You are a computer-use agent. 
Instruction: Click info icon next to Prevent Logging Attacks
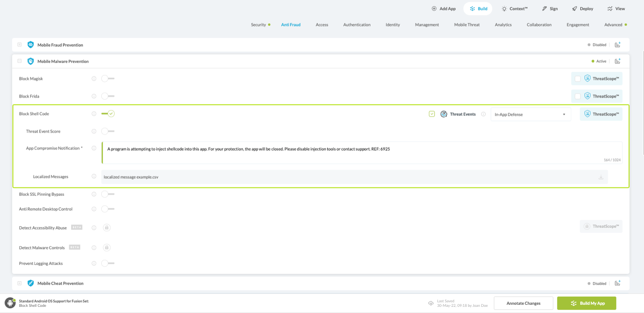(x=94, y=264)
